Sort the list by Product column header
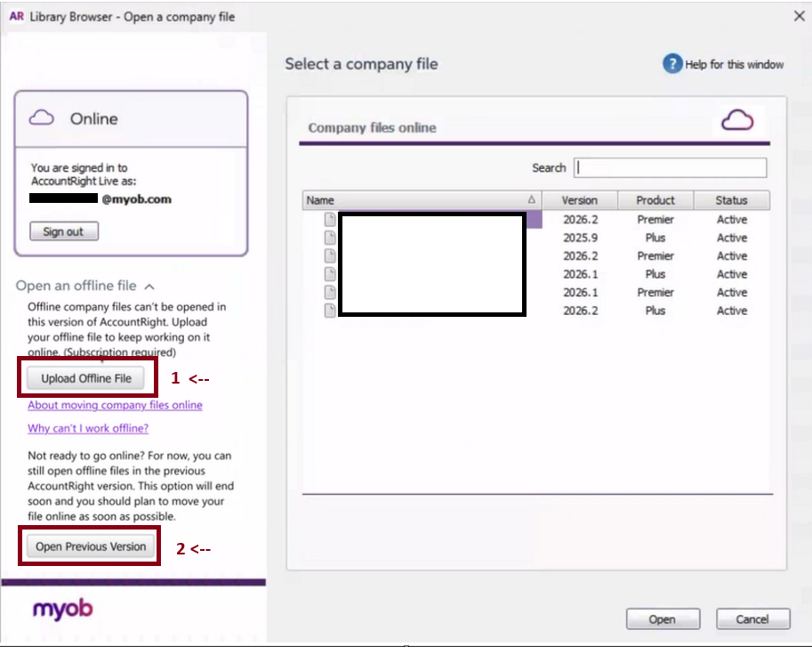812x647 pixels. (655, 200)
